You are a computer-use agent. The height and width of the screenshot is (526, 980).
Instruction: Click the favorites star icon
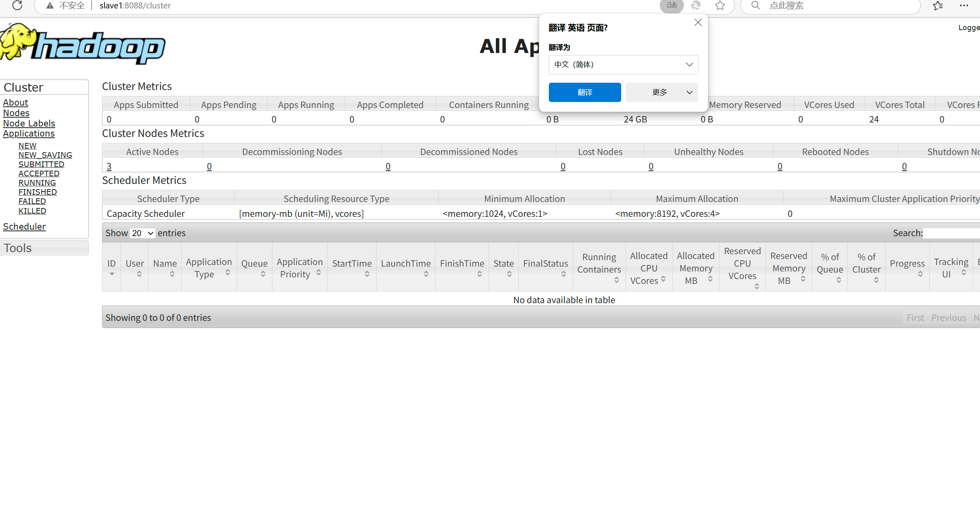[x=720, y=5]
